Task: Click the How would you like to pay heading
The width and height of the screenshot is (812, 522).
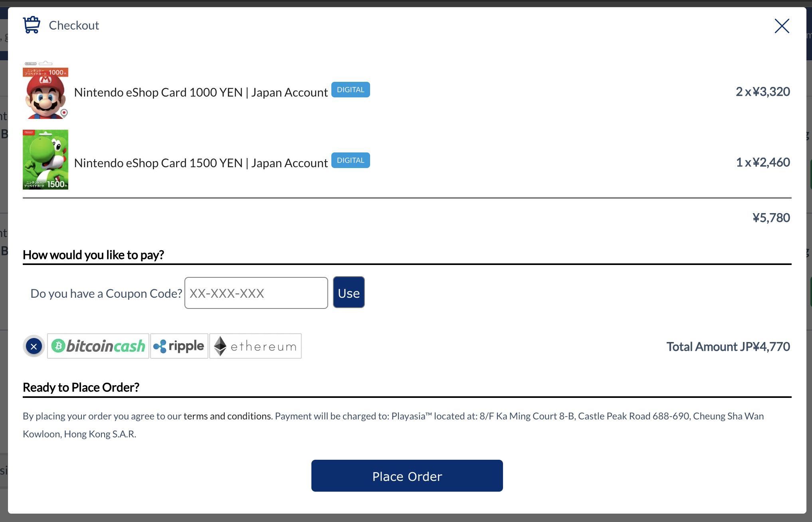Action: pos(93,255)
